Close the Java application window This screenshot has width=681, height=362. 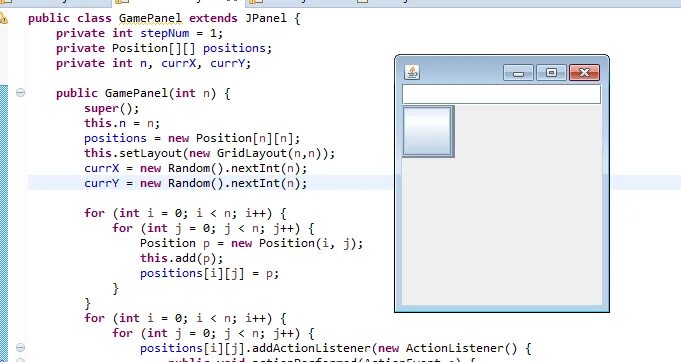click(585, 72)
